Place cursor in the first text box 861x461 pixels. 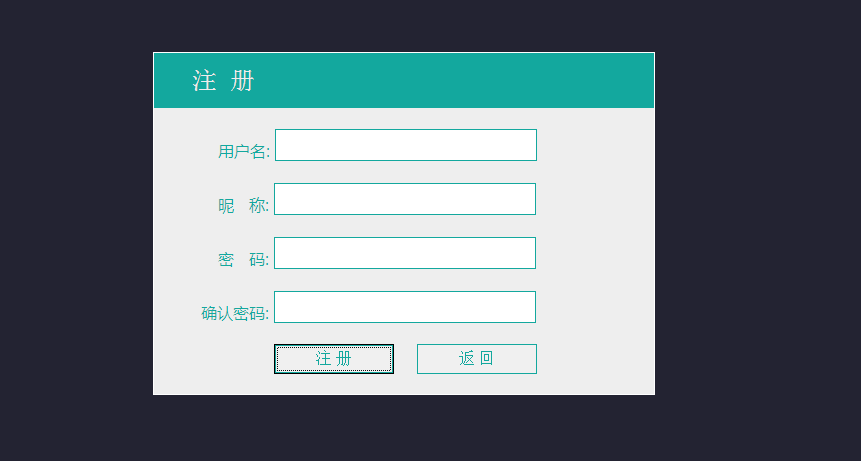(405, 145)
